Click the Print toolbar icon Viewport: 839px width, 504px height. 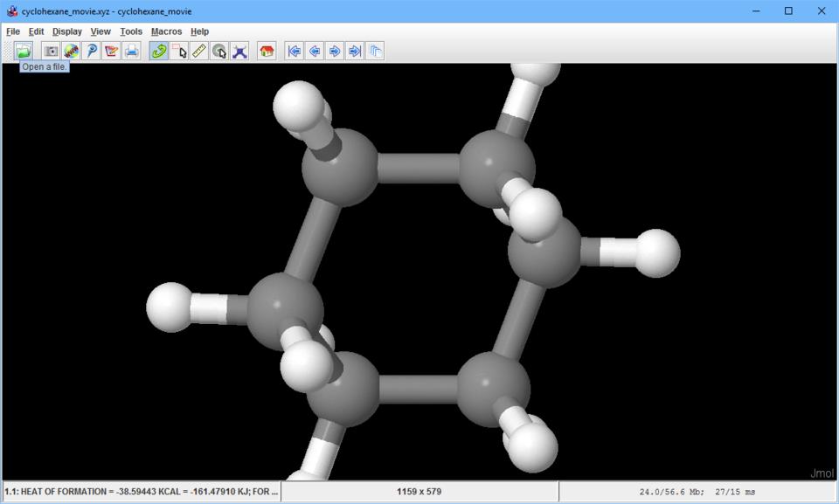[x=131, y=52]
